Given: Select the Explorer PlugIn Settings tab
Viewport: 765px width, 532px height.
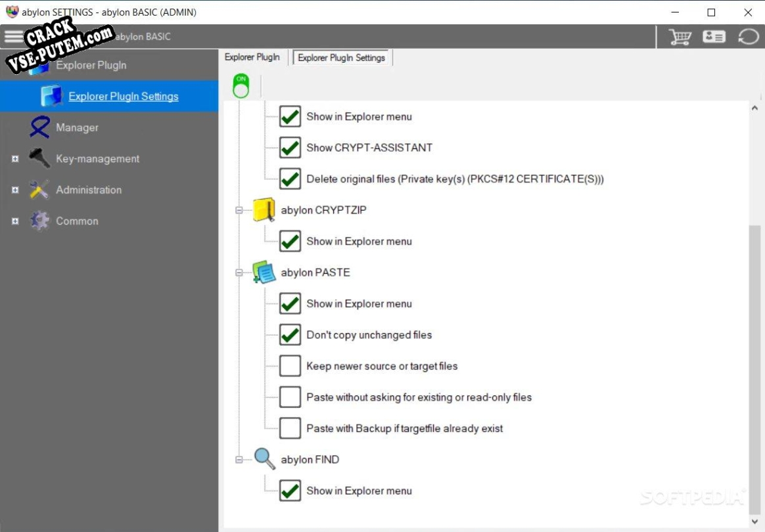Looking at the screenshot, I should tap(341, 58).
